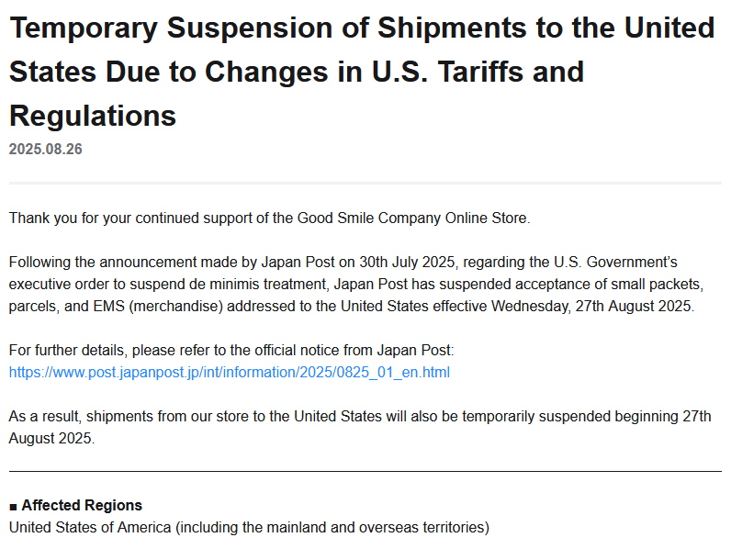Click the word 'Regulations' in the headline

[x=93, y=116]
